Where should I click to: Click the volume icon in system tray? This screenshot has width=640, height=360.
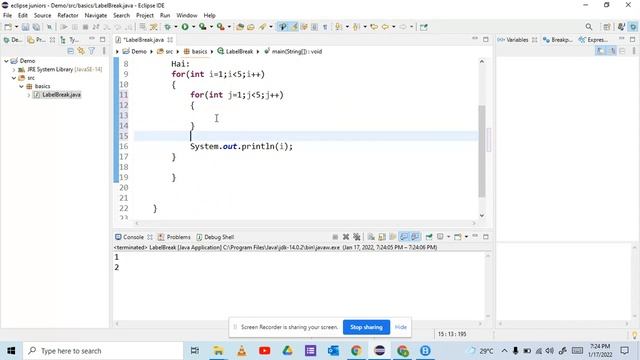550,351
